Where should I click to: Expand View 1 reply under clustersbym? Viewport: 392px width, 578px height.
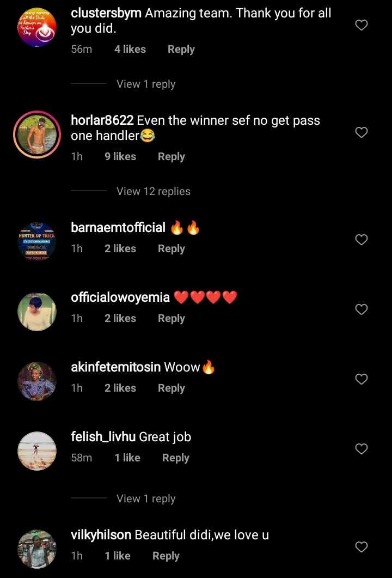tap(146, 84)
